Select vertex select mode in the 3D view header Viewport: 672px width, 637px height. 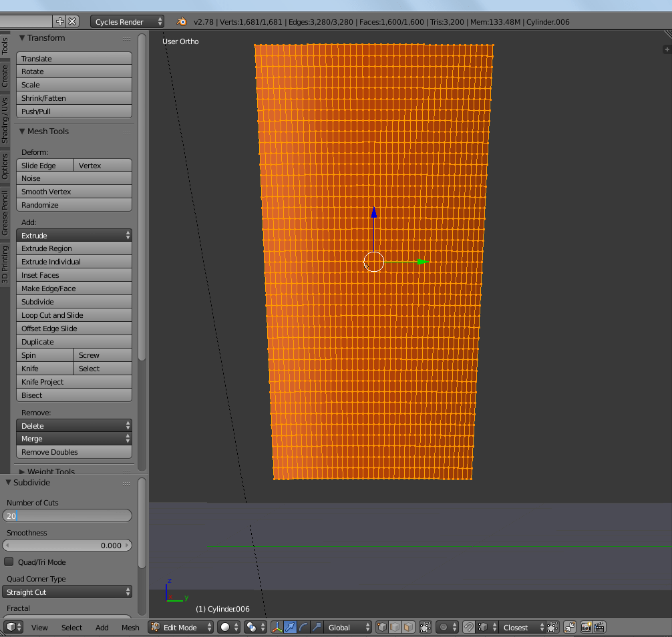click(382, 626)
